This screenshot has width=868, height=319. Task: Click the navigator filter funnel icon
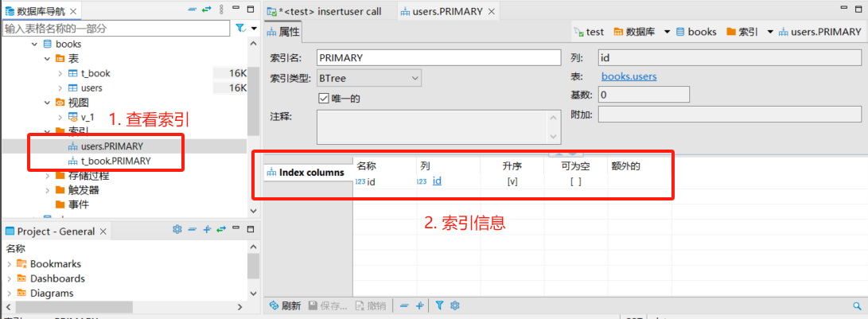coord(240,28)
